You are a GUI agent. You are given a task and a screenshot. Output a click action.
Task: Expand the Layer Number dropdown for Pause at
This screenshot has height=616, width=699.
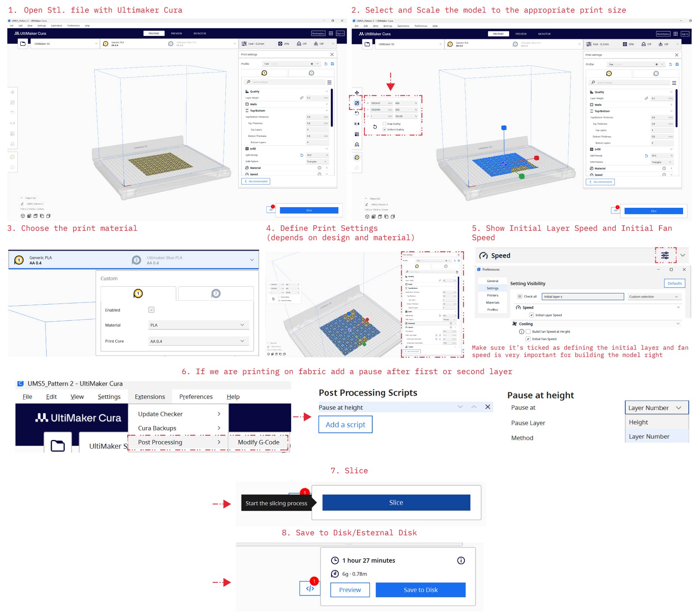(x=656, y=408)
